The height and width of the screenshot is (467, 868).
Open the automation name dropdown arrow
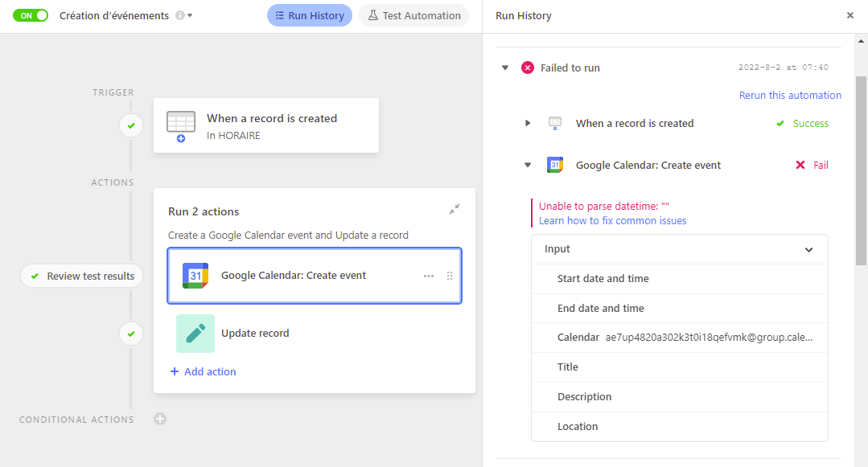190,15
